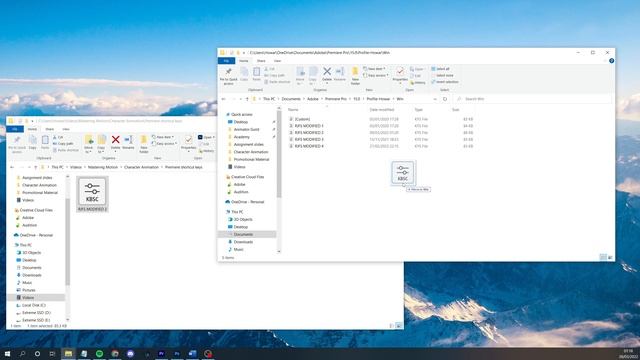Click New folder in the Win window

click(355, 76)
